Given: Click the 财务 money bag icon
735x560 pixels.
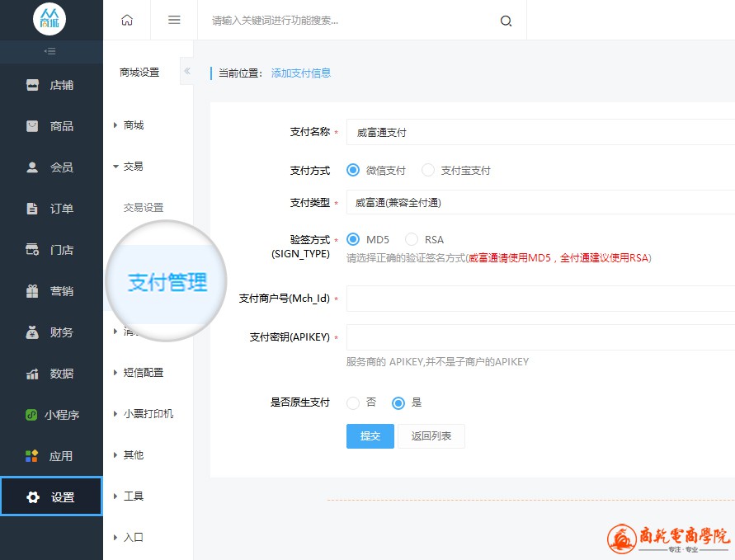Looking at the screenshot, I should [x=32, y=332].
